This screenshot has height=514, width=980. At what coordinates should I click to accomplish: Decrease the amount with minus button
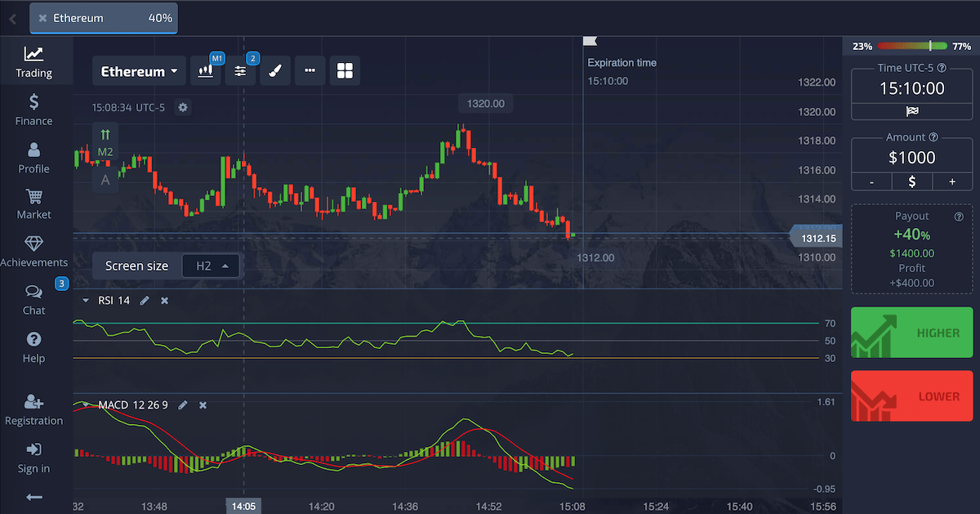pos(871,181)
